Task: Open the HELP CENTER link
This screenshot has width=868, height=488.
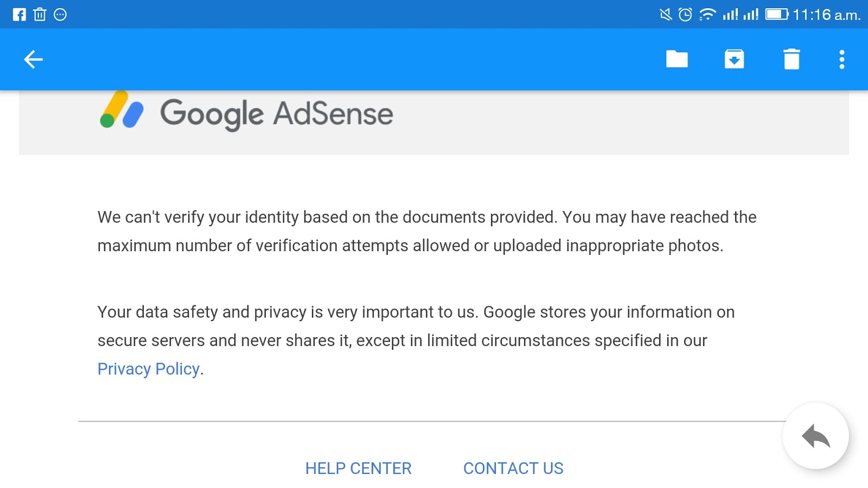Action: [x=358, y=468]
